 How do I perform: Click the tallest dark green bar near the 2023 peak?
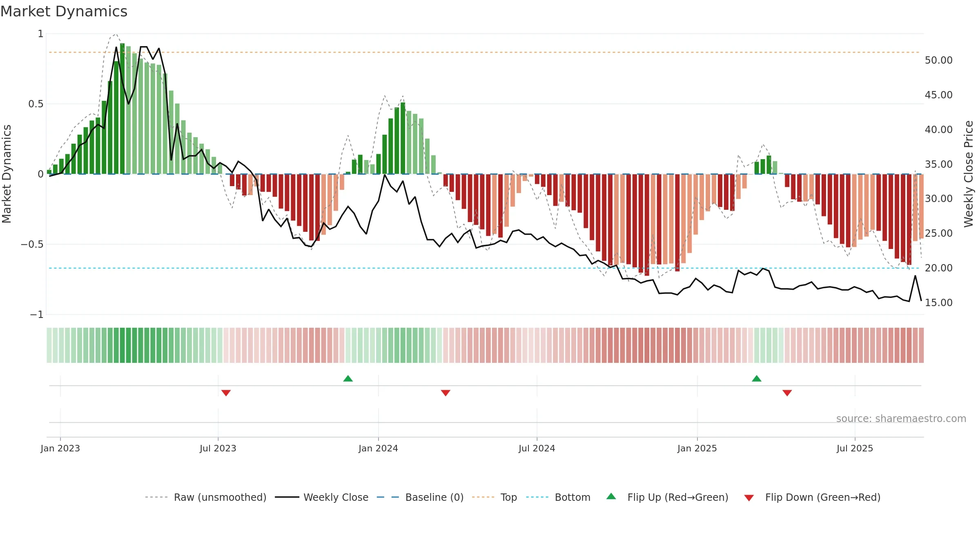pos(122,109)
